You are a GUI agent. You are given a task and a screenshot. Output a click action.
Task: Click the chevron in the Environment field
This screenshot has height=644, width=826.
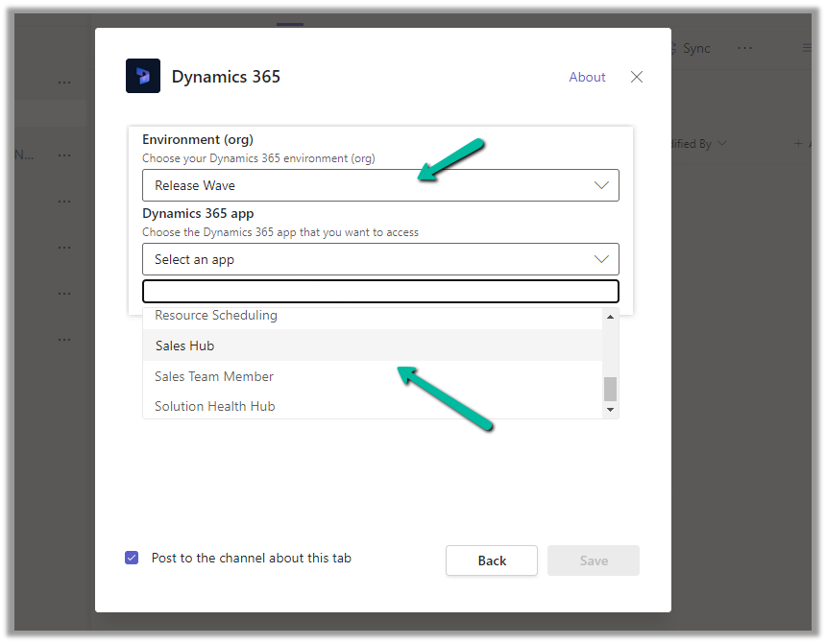click(601, 185)
